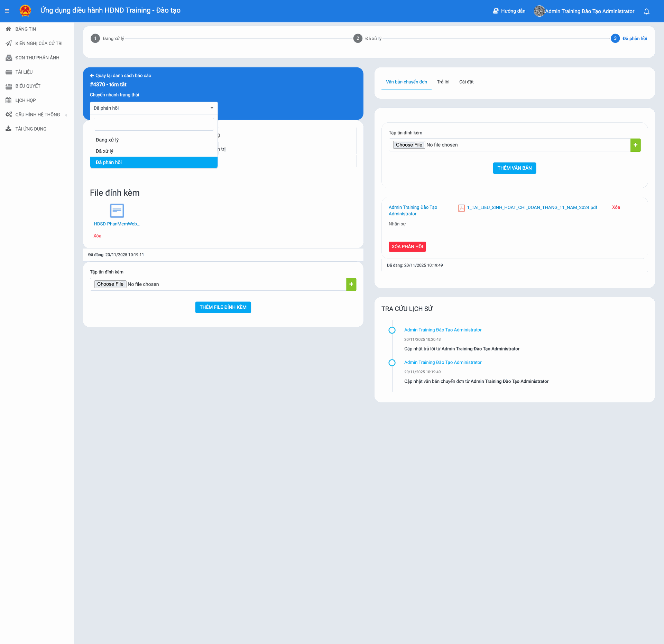Click the THÊM VĂN BẢN button
The width and height of the screenshot is (664, 644).
point(514,168)
